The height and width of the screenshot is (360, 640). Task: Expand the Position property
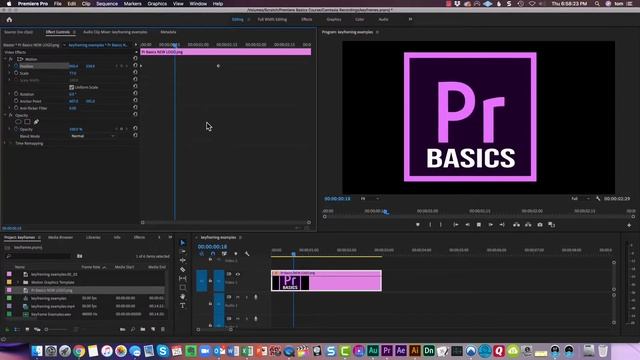point(9,66)
